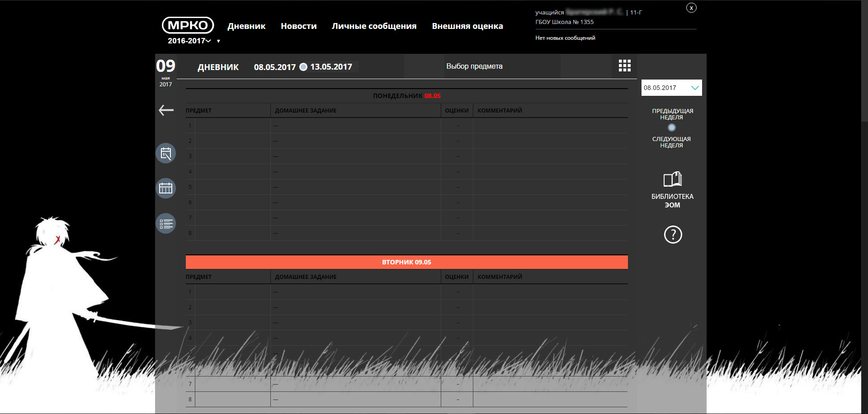
Task: Go to Личные сообщения in top menu
Action: 374,26
